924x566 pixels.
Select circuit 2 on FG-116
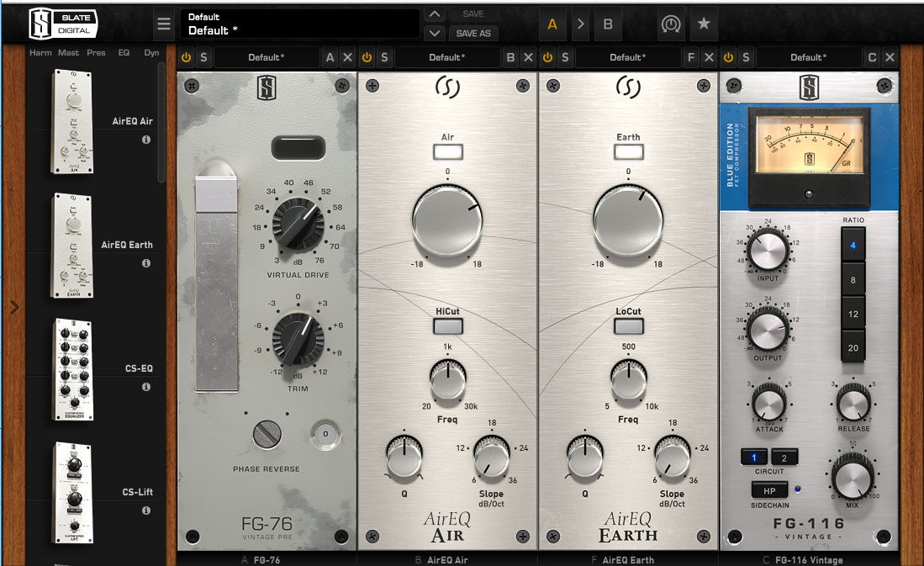784,458
